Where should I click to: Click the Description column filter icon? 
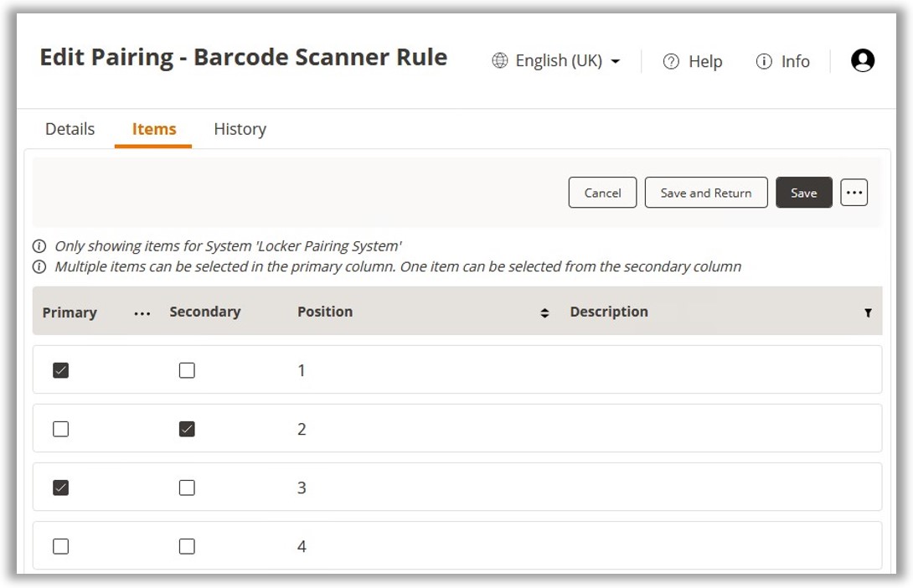(868, 312)
